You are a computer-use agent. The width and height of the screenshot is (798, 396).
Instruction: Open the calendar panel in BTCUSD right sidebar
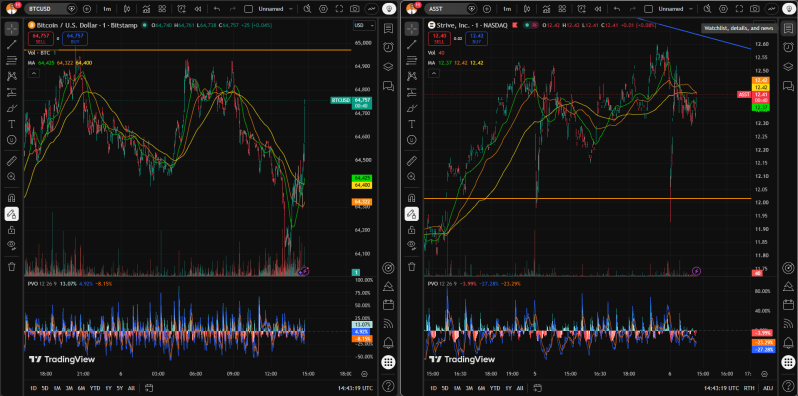(x=388, y=304)
